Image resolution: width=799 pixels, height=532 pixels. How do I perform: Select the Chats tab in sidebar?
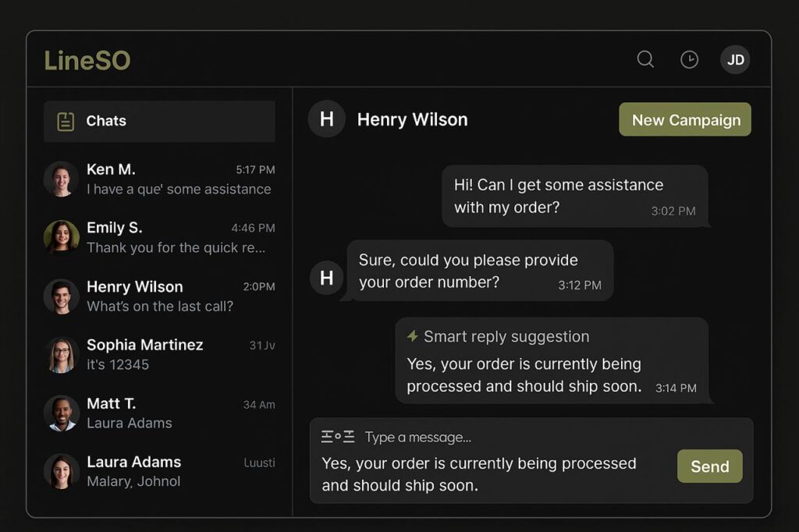coord(159,121)
